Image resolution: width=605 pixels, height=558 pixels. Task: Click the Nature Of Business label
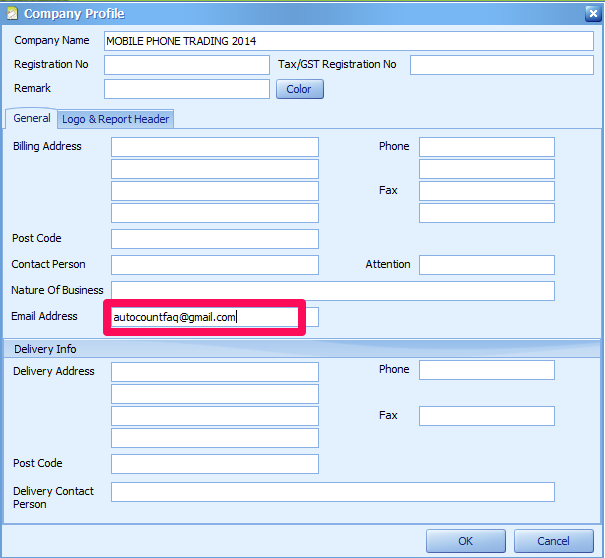57,290
